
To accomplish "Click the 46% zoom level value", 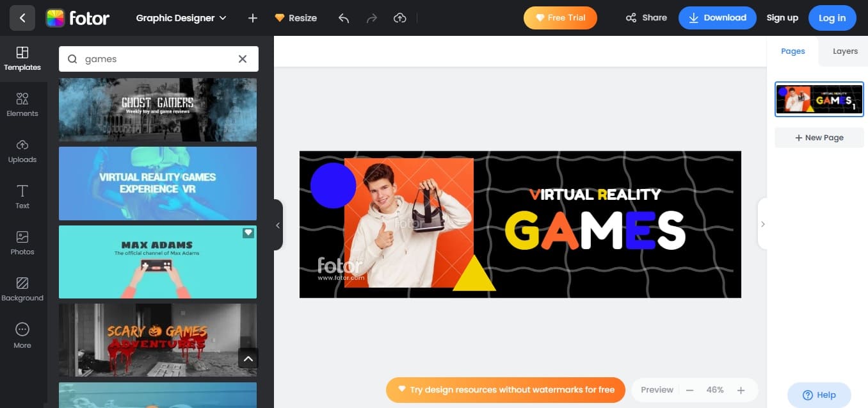I will [715, 390].
